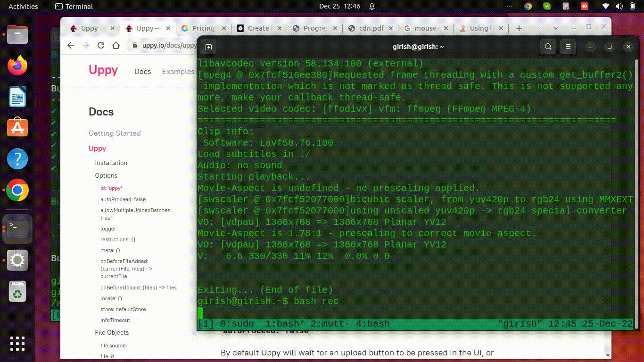644x362 pixels.
Task: Select Uppy section in docs sidebar
Action: pyautogui.click(x=97, y=148)
